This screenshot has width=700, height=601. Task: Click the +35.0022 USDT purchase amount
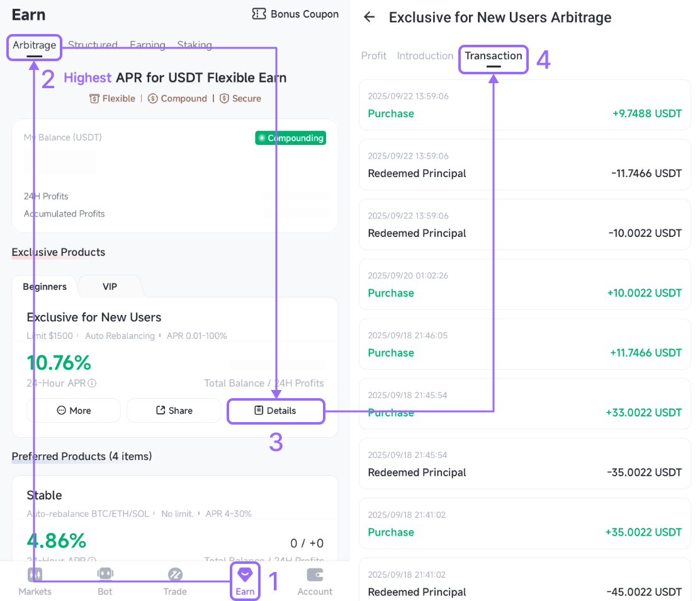tap(643, 532)
